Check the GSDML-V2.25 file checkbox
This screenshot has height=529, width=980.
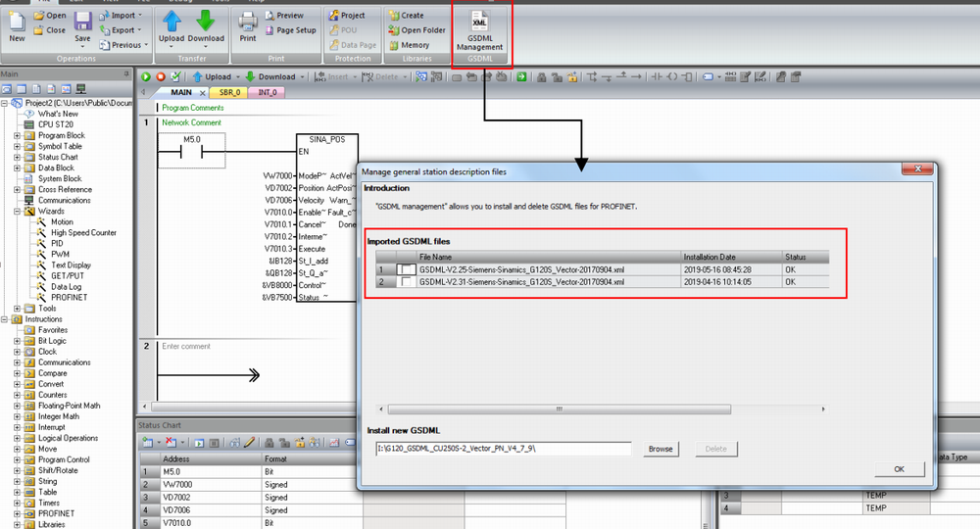click(x=406, y=268)
